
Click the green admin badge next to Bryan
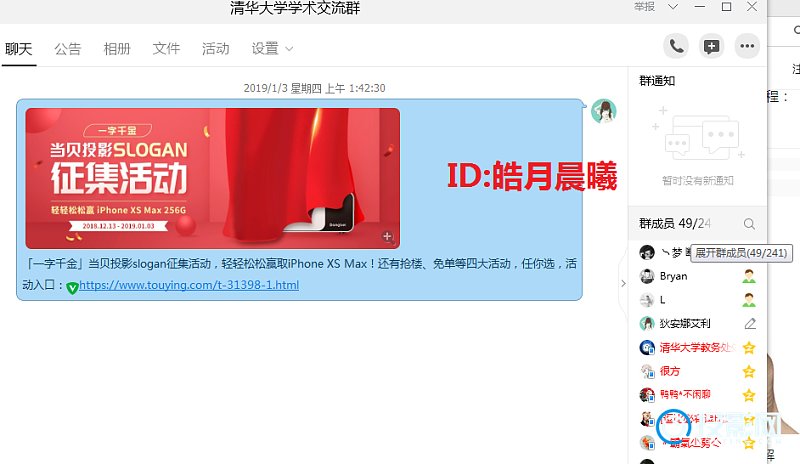pos(748,277)
